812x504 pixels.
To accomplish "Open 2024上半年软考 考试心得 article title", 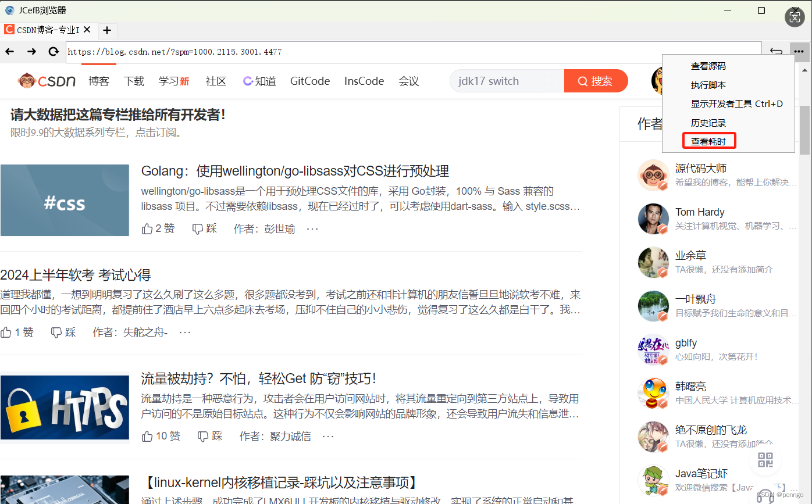I will click(76, 274).
